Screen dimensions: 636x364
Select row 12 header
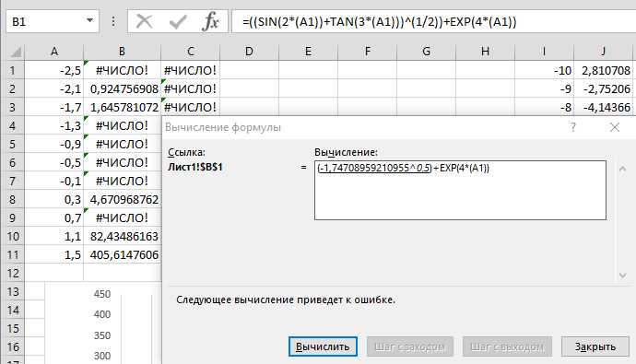point(12,273)
